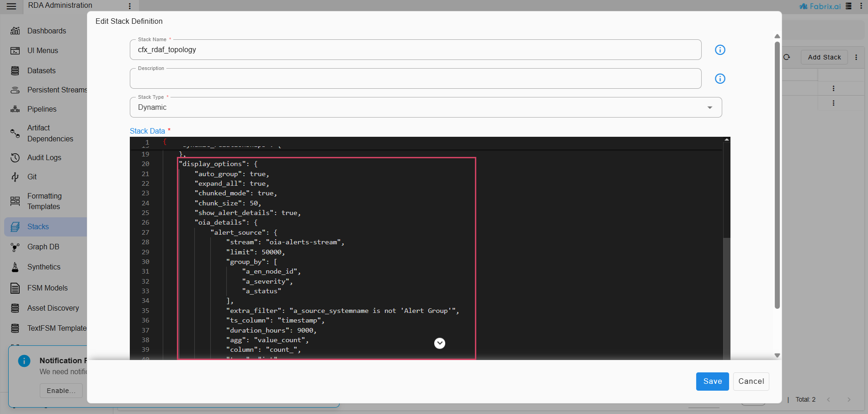Click the Pipelines sidebar icon
The width and height of the screenshot is (868, 414).
[15, 109]
